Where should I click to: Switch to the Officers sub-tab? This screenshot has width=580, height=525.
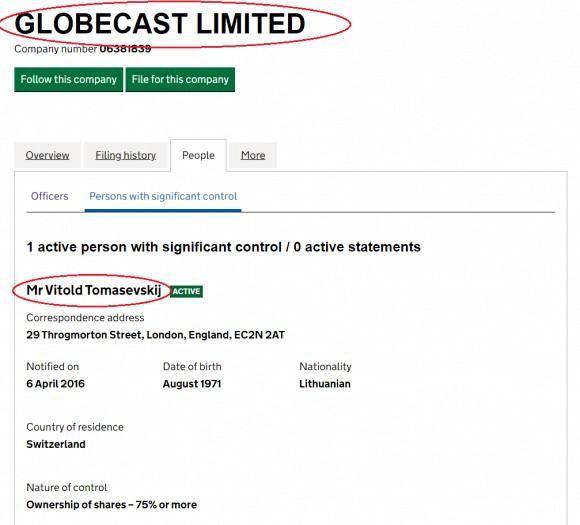click(50, 196)
